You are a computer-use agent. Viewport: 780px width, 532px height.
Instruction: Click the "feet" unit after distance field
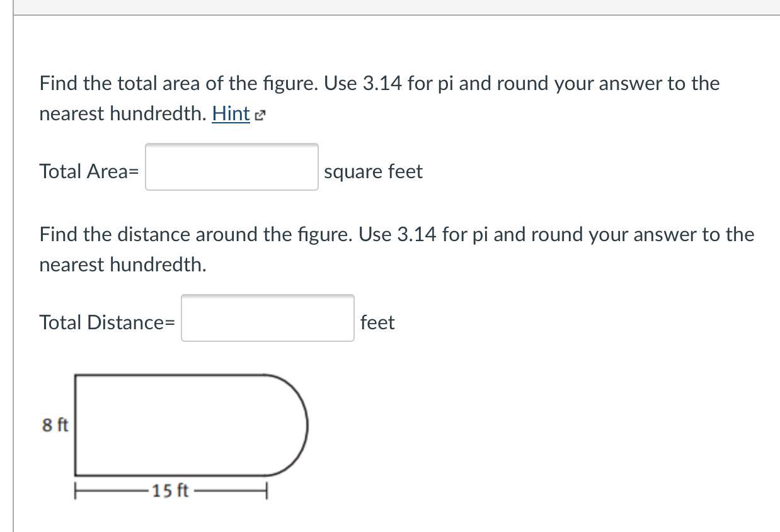[377, 322]
